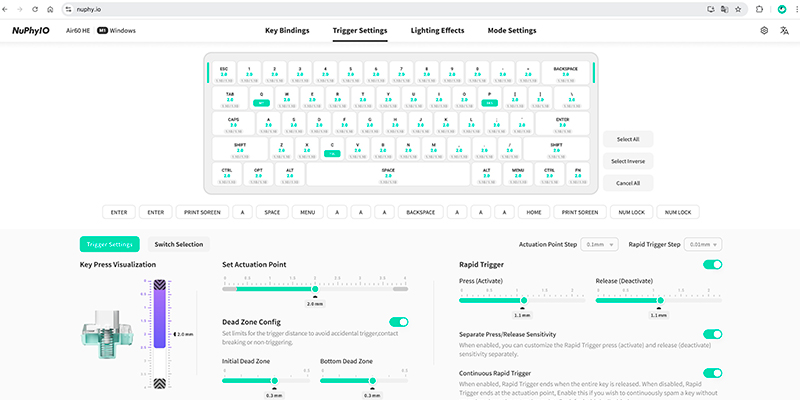Open the browser translate page icon
This screenshot has width=800, height=400.
pos(724,9)
